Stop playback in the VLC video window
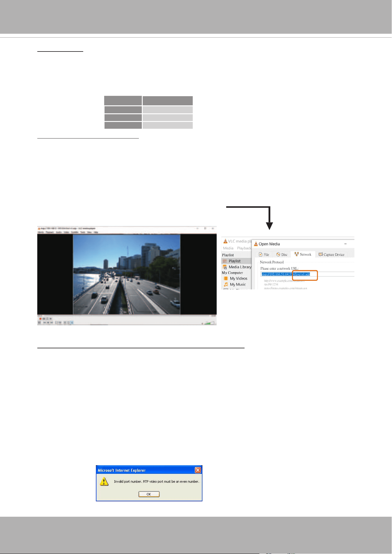The image size is (392, 554). (48, 323)
